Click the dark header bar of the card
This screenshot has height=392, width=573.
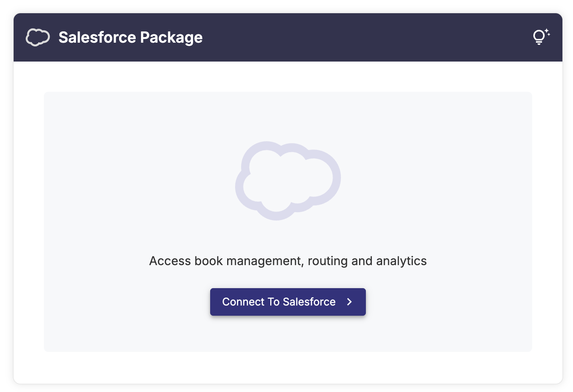click(340, 37)
